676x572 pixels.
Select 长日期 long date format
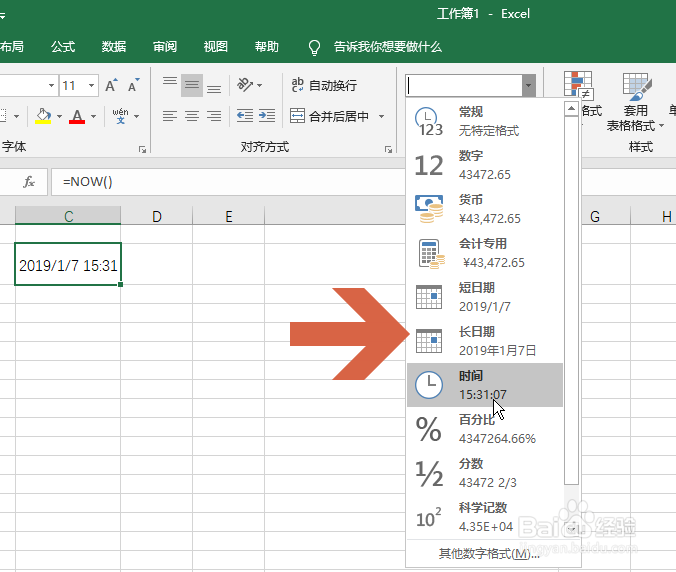(x=485, y=341)
